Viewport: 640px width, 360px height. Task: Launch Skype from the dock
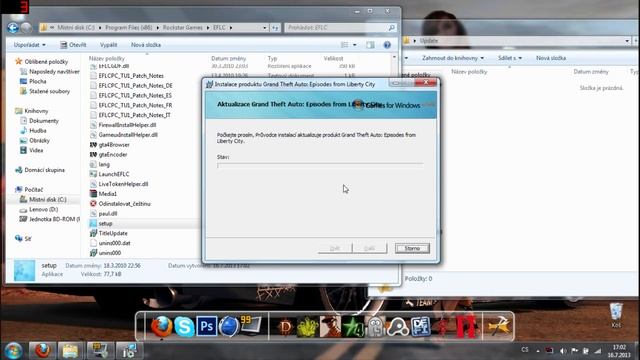pos(184,327)
